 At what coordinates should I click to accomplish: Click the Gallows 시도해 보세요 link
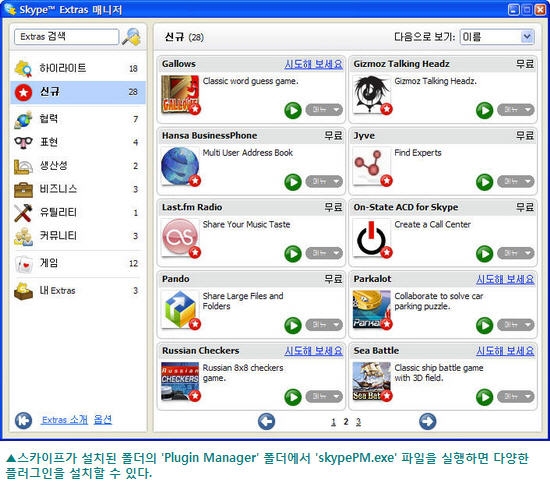tap(314, 64)
